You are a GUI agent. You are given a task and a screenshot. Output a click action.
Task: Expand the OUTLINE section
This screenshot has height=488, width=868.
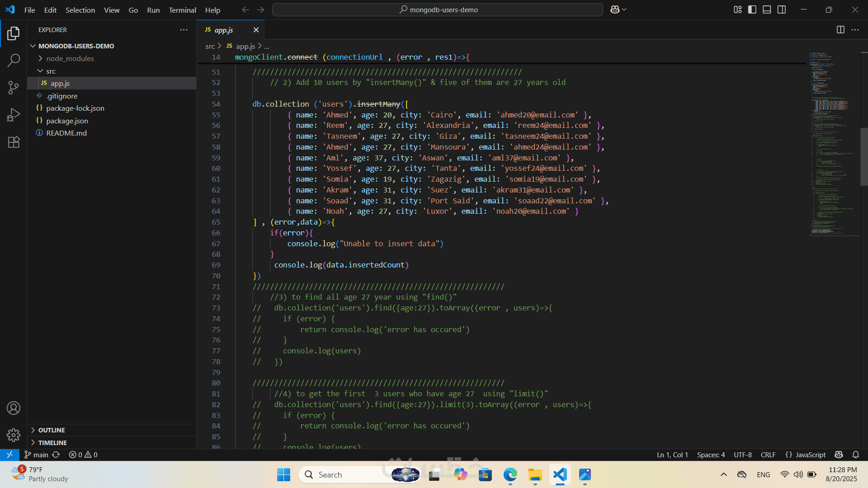pyautogui.click(x=52, y=430)
